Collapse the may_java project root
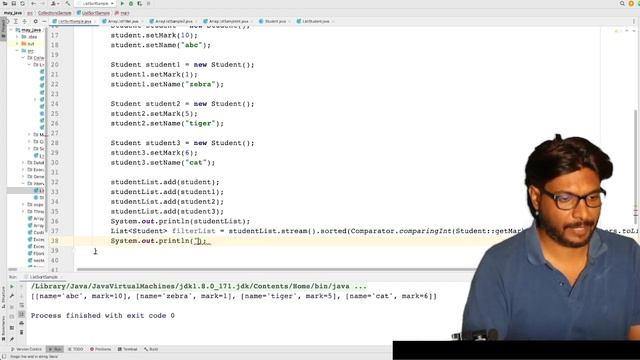 12,30
